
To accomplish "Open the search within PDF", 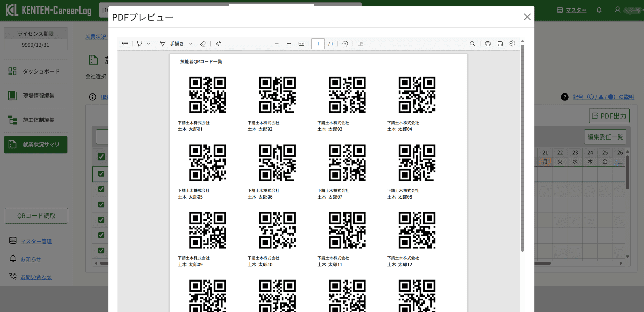I will [472, 43].
